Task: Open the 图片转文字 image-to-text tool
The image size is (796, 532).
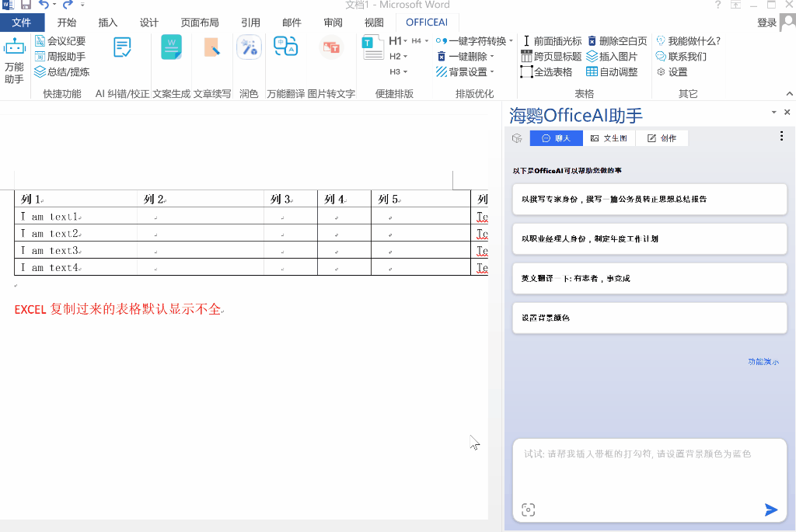Action: click(x=333, y=48)
